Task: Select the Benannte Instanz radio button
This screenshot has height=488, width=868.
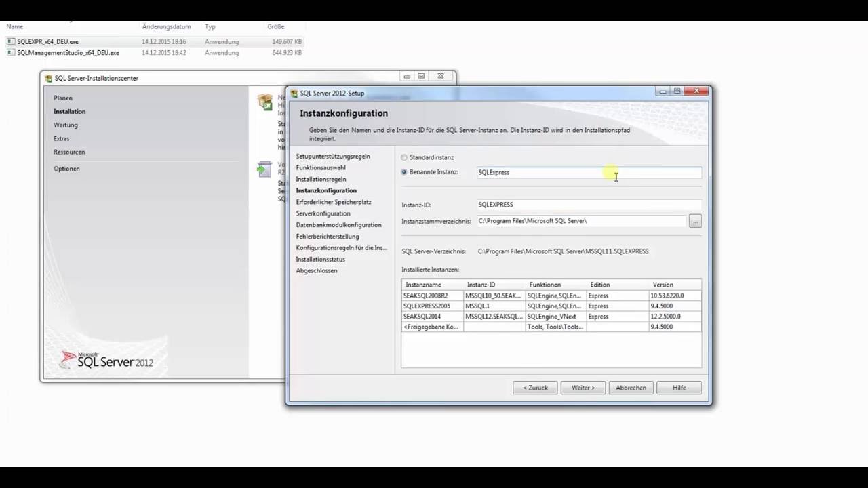Action: coord(404,172)
